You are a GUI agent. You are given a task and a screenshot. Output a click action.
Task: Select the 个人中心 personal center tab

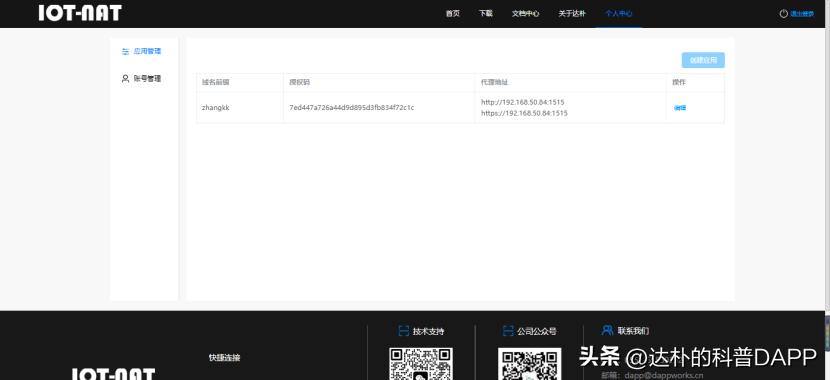tap(619, 14)
